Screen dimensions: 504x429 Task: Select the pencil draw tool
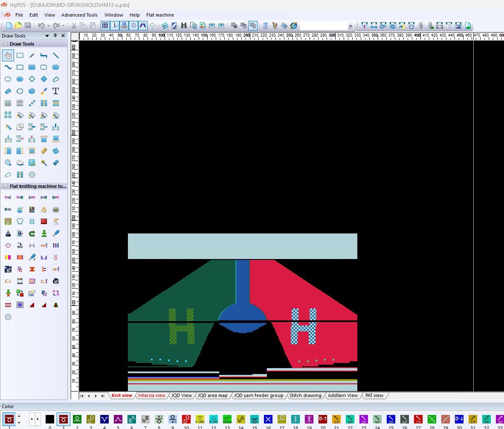(x=32, y=55)
